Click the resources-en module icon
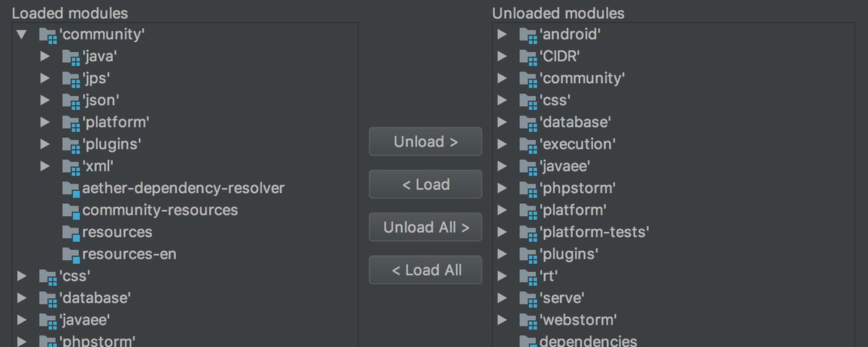Screen dimensions: 868x347 point(71,255)
